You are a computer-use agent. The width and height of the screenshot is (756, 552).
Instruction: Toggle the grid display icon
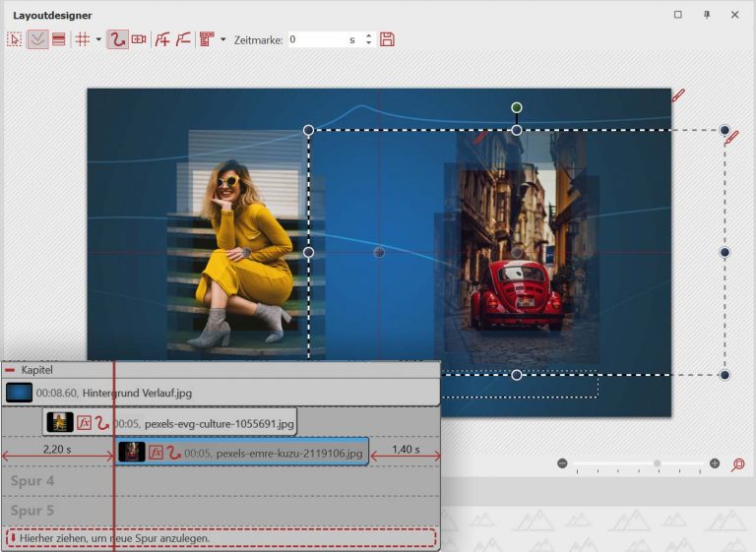click(83, 39)
